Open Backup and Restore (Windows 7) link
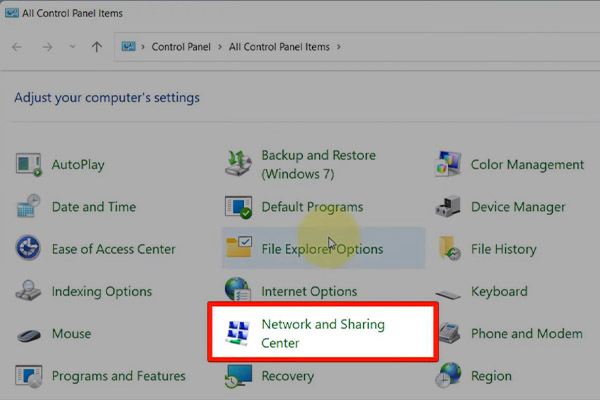Screen dimensions: 600x400 tap(318, 165)
